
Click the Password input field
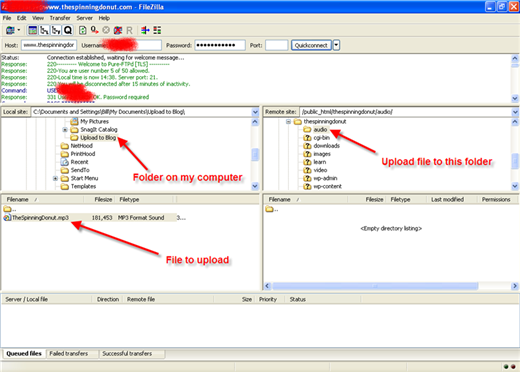(220, 45)
